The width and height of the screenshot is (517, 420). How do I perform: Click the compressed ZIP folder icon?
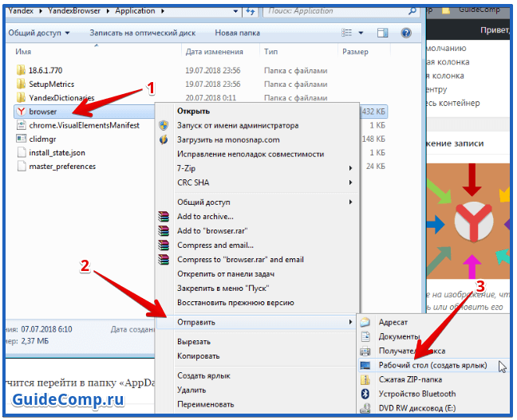[365, 380]
